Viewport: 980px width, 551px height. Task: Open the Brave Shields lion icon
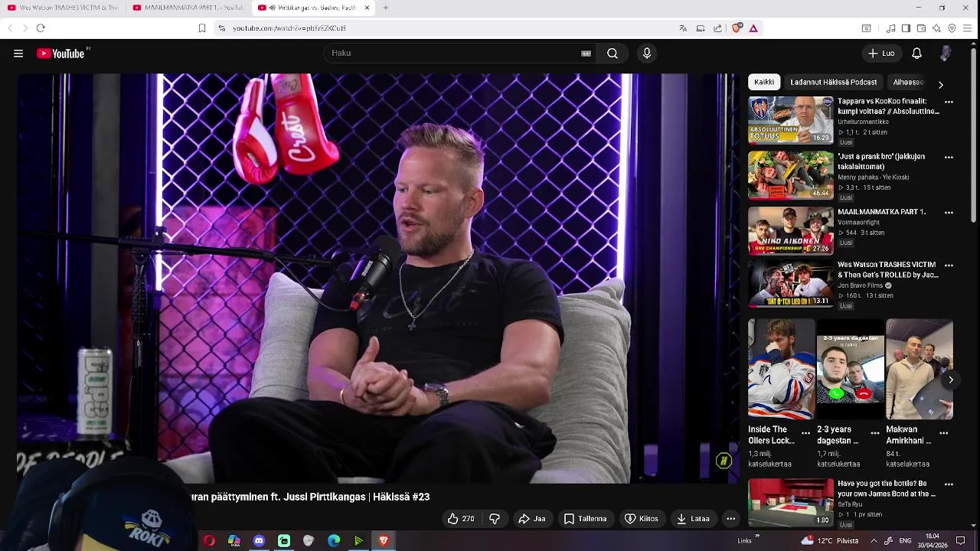click(x=737, y=28)
